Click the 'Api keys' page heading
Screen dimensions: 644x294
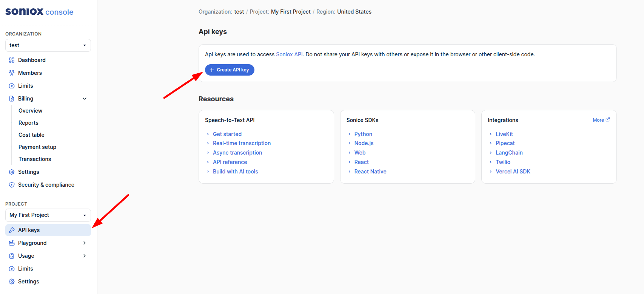pos(213,32)
